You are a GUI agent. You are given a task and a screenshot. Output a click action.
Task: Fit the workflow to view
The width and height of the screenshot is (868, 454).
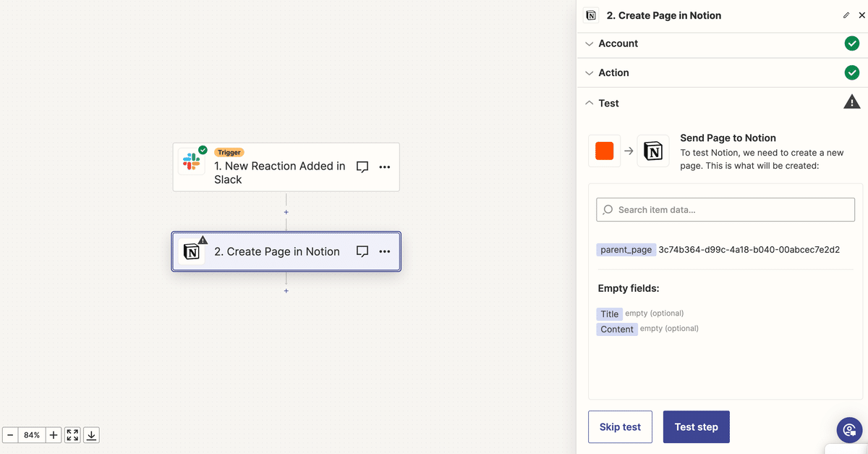72,435
